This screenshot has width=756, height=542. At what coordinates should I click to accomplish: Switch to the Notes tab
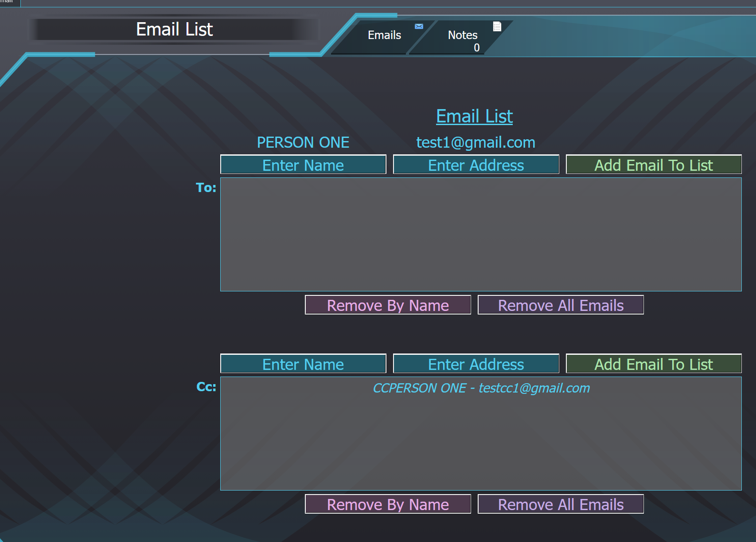(x=462, y=35)
